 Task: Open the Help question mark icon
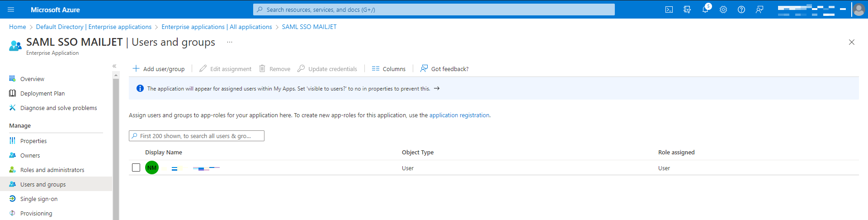741,10
